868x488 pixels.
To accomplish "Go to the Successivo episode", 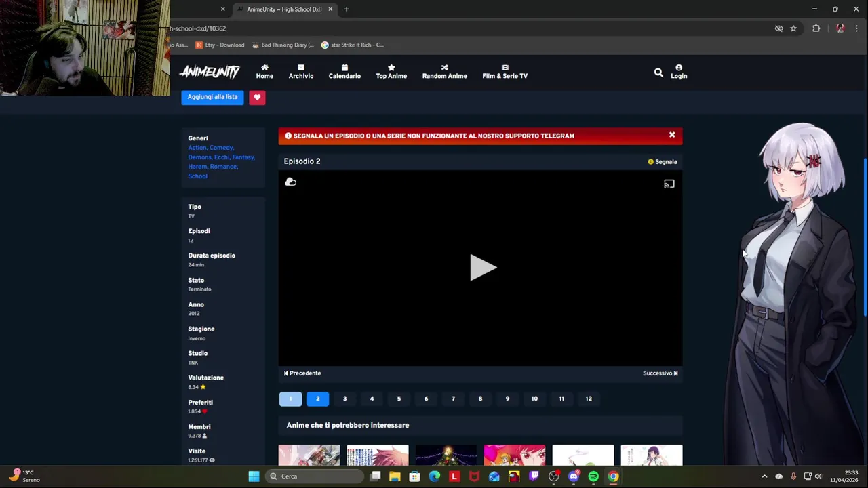I will (660, 373).
